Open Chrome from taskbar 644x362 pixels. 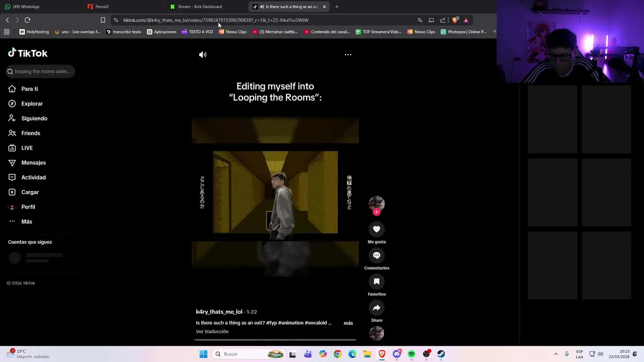pyautogui.click(x=338, y=354)
